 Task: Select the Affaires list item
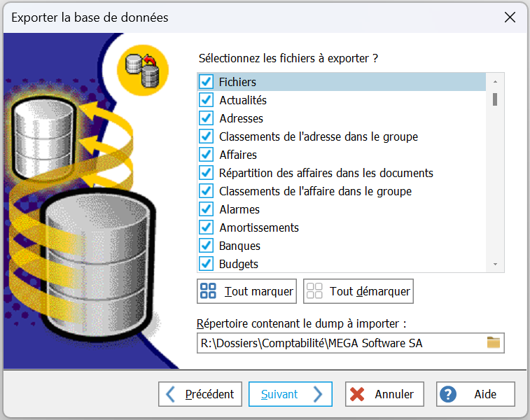coord(238,155)
